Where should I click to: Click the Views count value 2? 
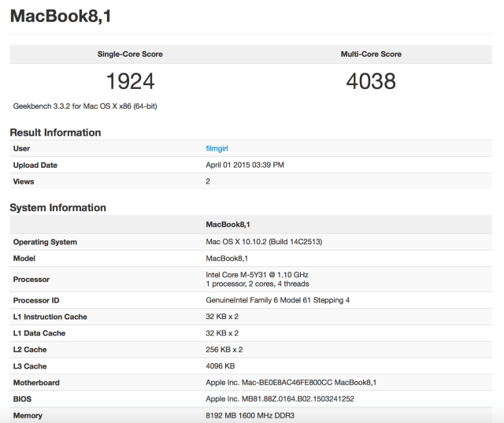click(208, 181)
